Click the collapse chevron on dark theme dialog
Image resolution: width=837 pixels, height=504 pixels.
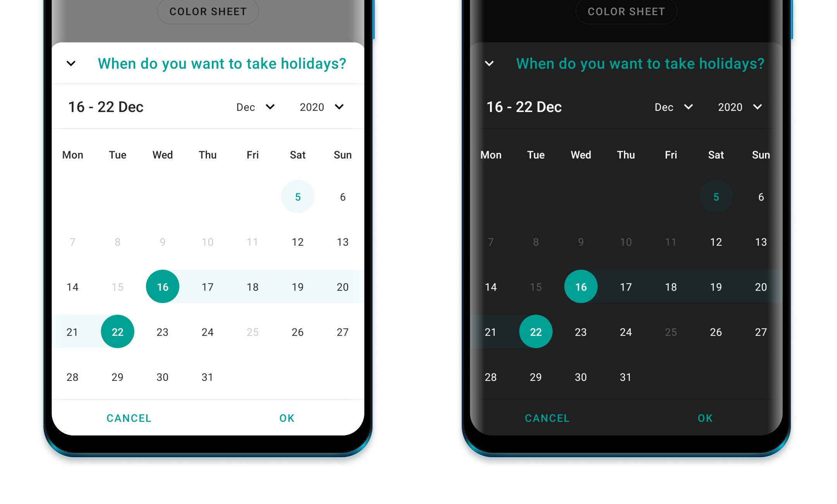tap(490, 64)
